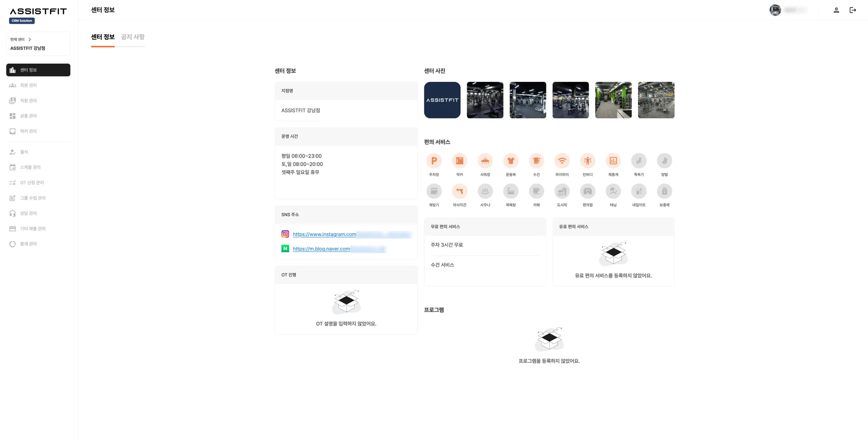Select the 와이파이 Wi-Fi amenity icon

562,161
